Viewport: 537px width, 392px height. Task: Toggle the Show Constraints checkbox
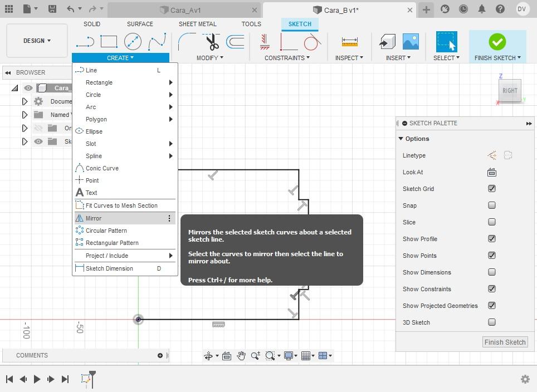point(492,289)
